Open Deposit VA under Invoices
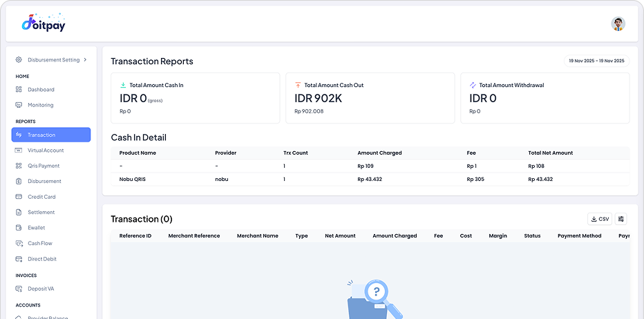Viewport: 644px width, 319px height. tap(40, 289)
